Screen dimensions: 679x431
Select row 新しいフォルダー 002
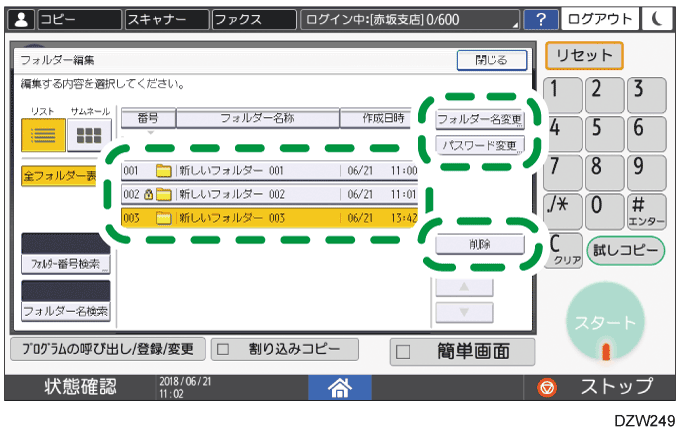click(269, 194)
